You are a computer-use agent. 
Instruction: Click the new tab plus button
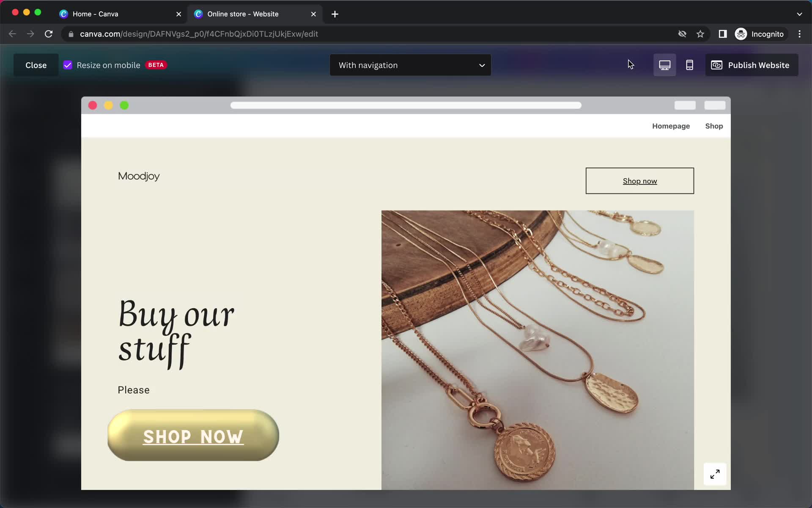335,13
